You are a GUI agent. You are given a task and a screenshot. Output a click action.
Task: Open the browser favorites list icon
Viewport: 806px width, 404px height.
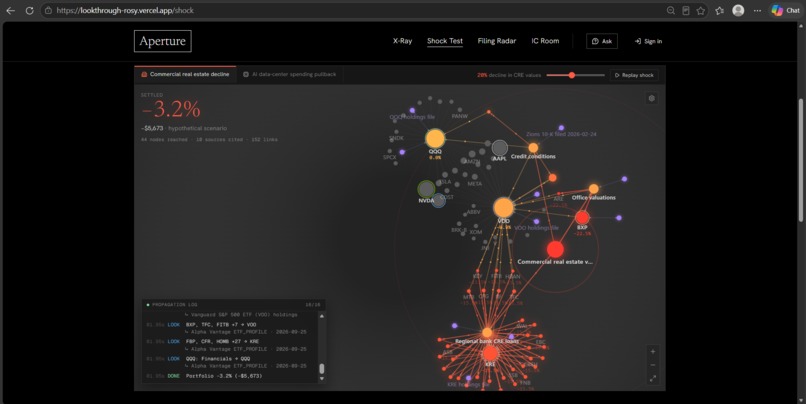[719, 10]
